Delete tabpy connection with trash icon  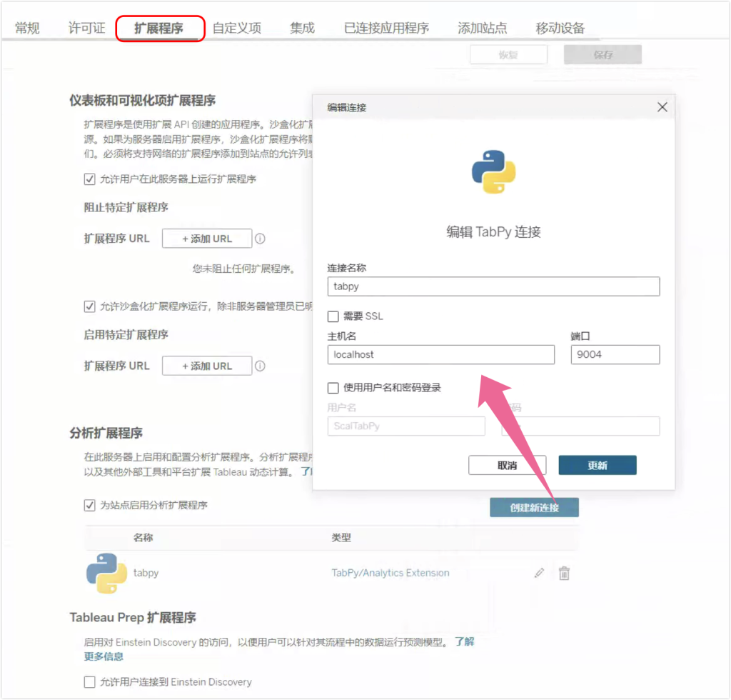tap(564, 573)
